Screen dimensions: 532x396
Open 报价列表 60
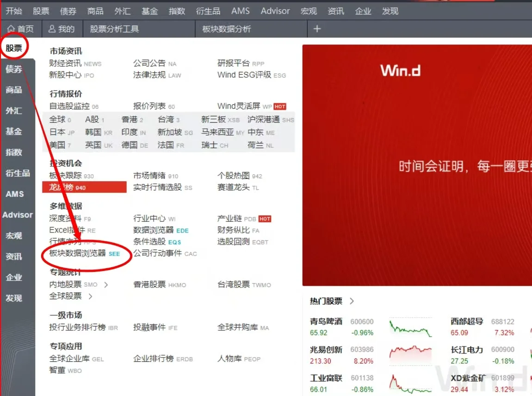[x=154, y=106]
